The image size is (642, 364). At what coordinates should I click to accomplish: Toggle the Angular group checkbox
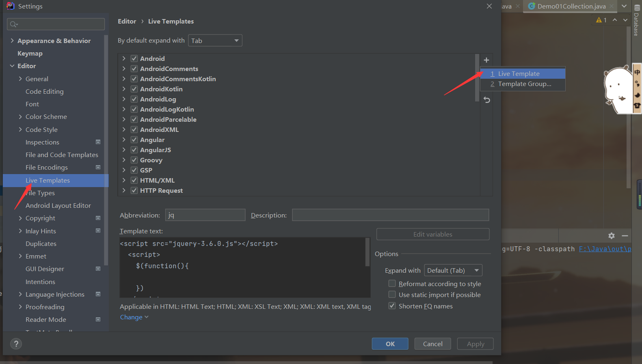(134, 140)
